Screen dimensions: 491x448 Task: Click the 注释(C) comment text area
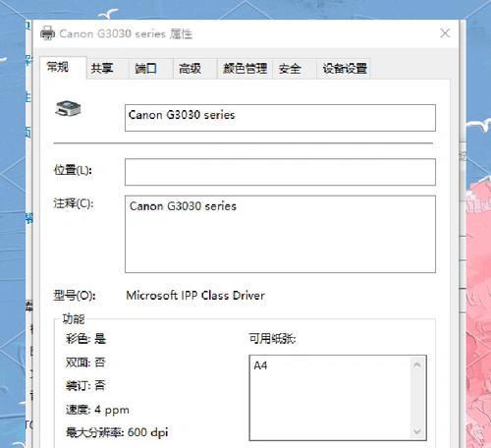pyautogui.click(x=280, y=234)
